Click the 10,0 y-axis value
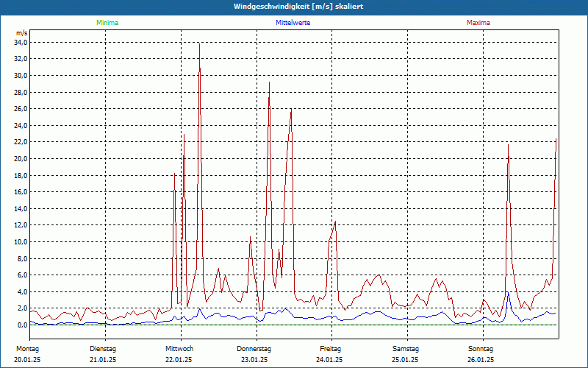 (21, 242)
